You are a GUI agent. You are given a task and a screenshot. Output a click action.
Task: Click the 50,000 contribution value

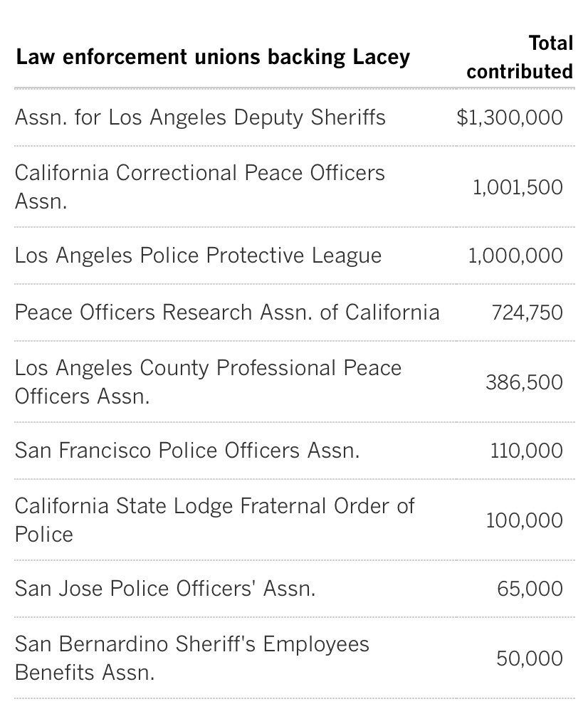click(530, 658)
